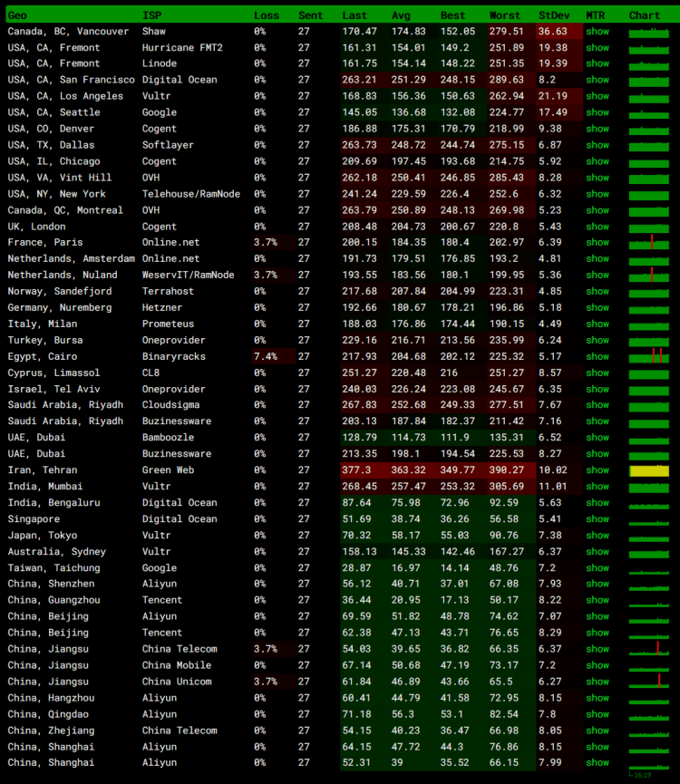Open show link for Online.net Paris

click(x=597, y=243)
